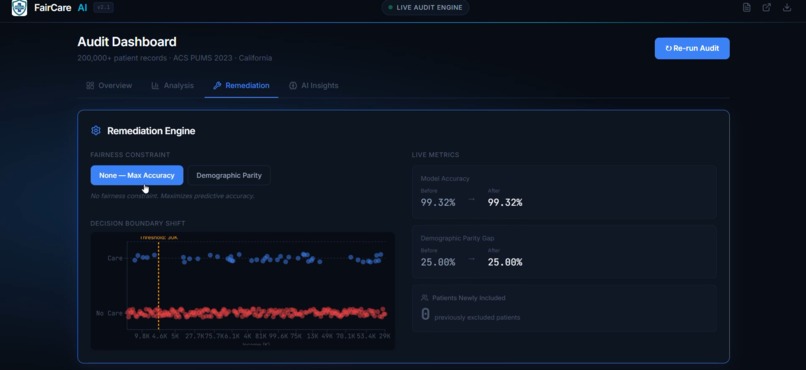Select Demographic Parity constraint
806x370 pixels.
(x=229, y=175)
